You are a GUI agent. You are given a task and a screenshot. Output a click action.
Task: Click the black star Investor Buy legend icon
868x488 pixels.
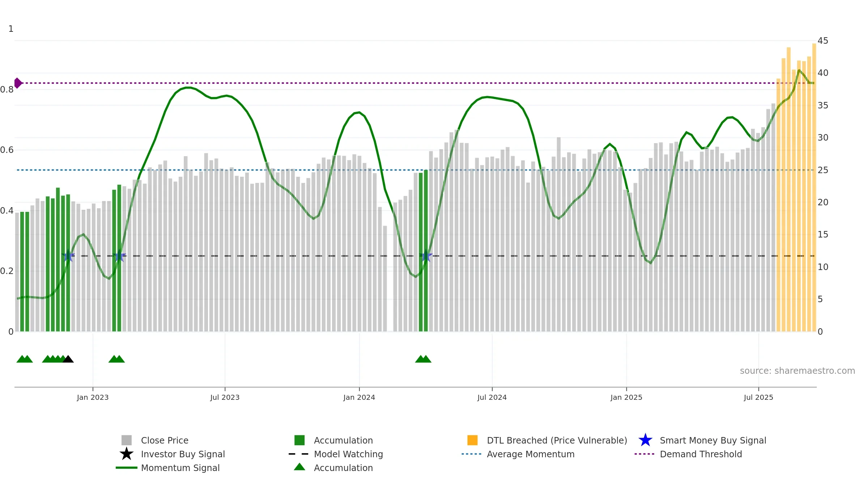tap(127, 454)
